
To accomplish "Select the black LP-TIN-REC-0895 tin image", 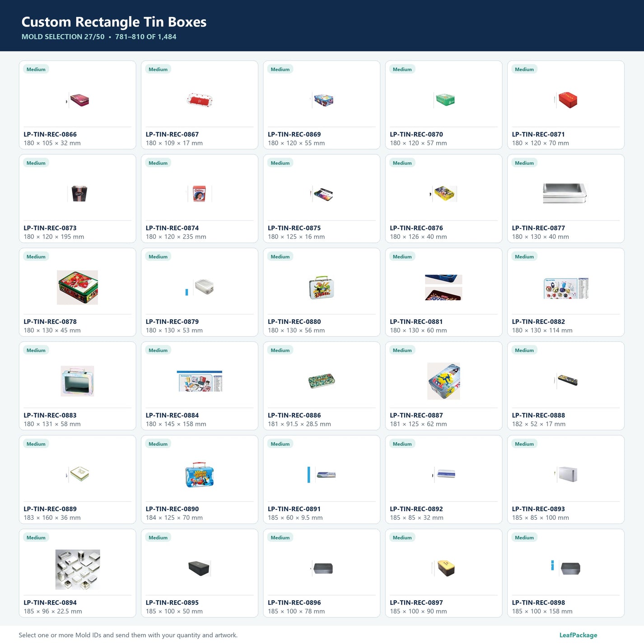I will pos(200,568).
